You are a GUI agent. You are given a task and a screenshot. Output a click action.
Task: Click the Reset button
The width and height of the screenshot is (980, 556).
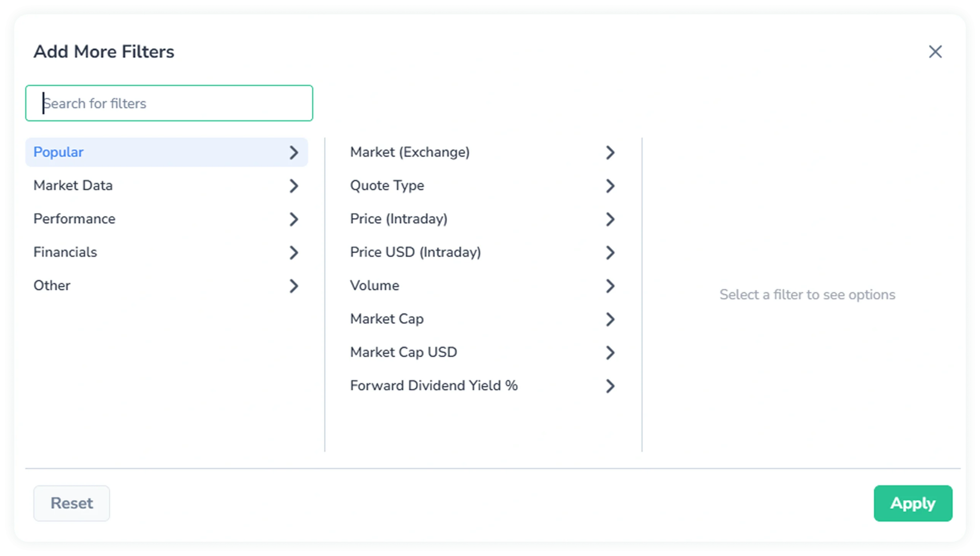(x=71, y=504)
